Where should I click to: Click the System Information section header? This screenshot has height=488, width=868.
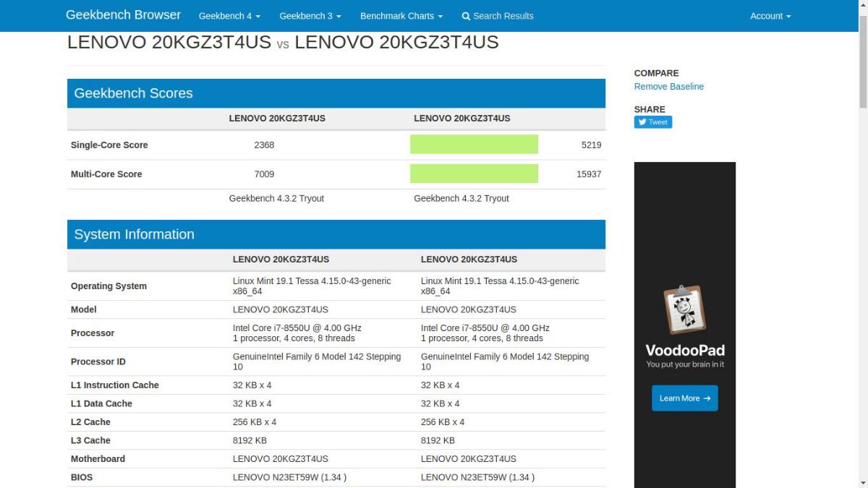tap(134, 234)
